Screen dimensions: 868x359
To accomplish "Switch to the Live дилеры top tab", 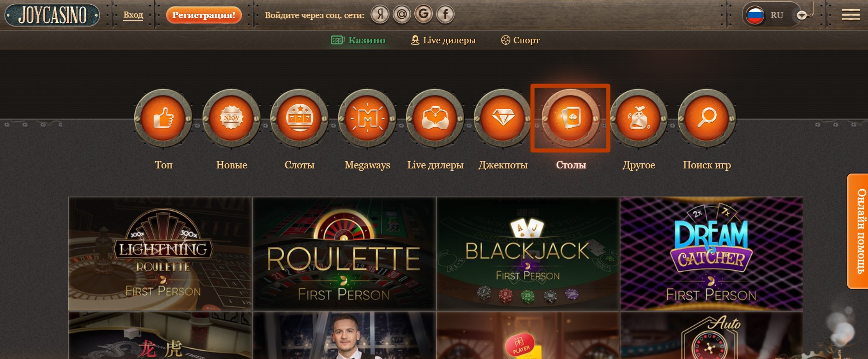I will (x=443, y=40).
